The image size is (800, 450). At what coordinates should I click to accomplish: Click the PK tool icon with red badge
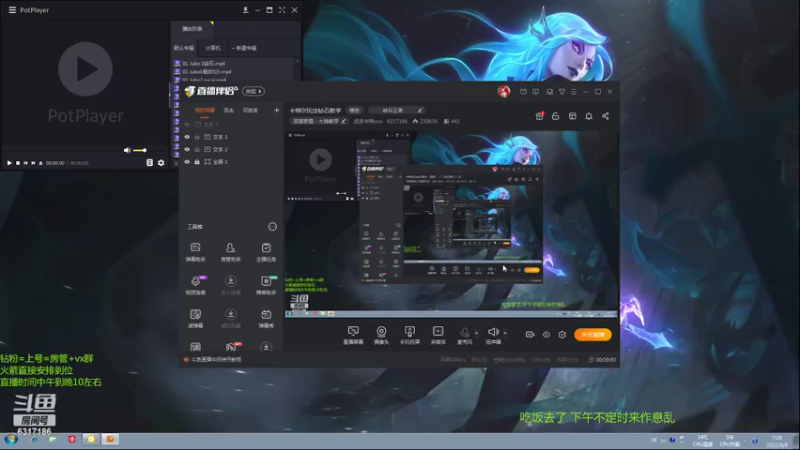pyautogui.click(x=231, y=347)
